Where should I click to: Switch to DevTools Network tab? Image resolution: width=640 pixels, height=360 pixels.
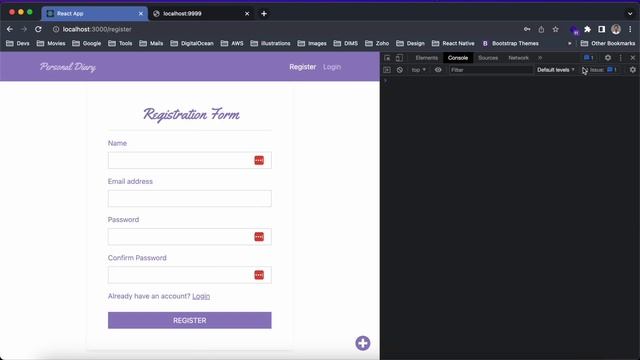[518, 58]
